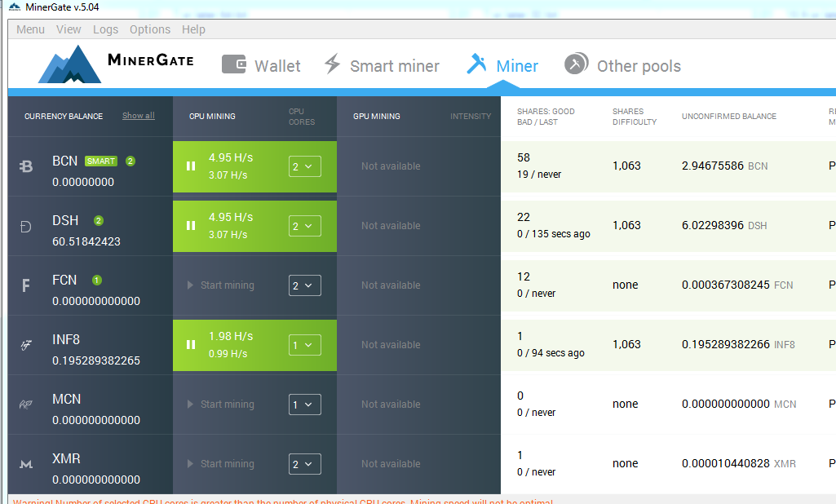Open FCN CPU cores dropdown
The image size is (836, 504).
point(305,285)
